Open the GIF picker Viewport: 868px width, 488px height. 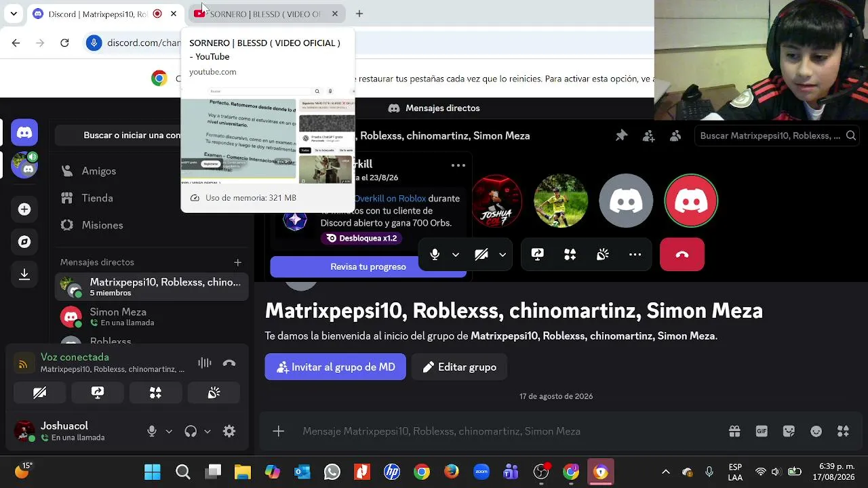click(x=762, y=431)
